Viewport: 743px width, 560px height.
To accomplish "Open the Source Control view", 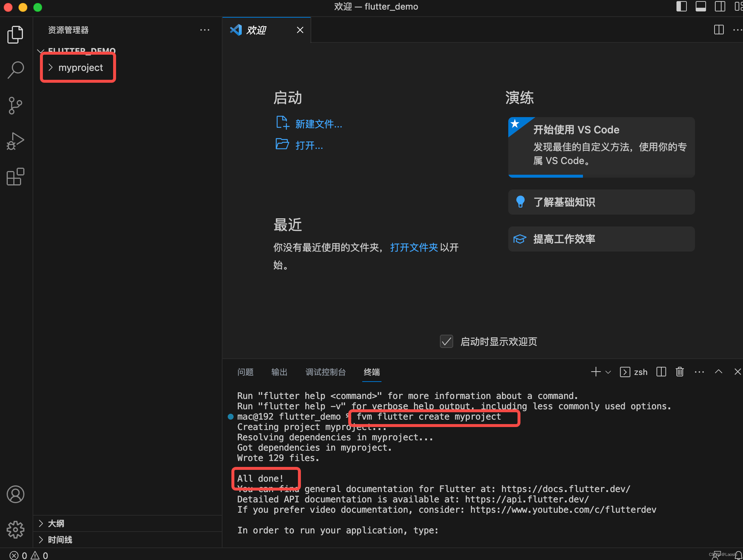I will point(16,106).
